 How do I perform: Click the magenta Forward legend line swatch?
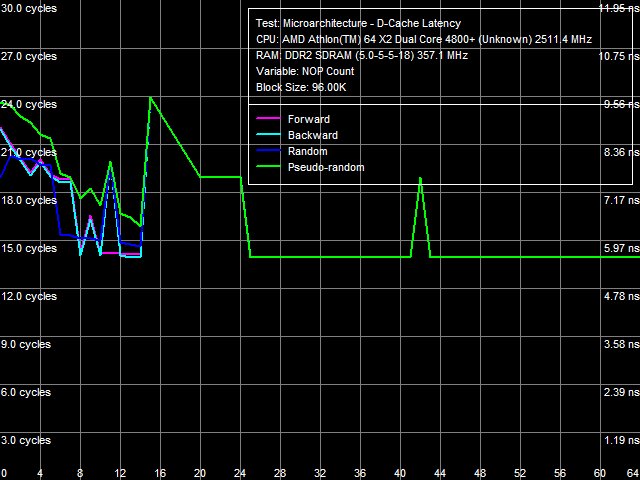click(x=268, y=120)
